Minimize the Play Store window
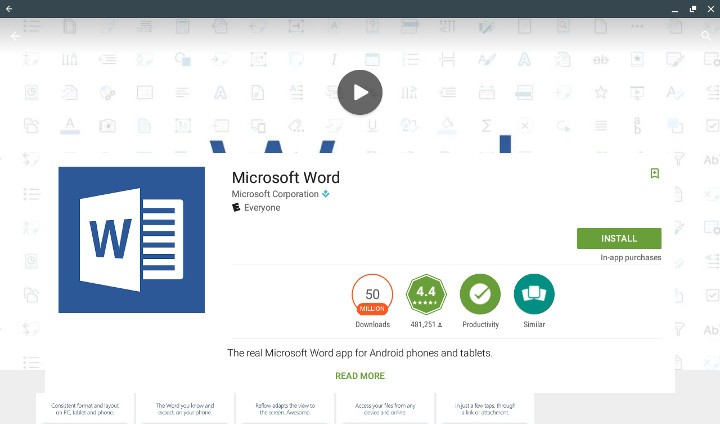Viewport: 720px width, 424px height. pyautogui.click(x=675, y=9)
